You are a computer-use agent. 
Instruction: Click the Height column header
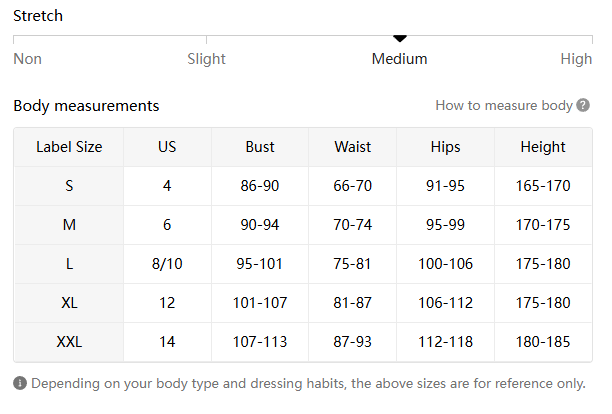[x=543, y=147]
